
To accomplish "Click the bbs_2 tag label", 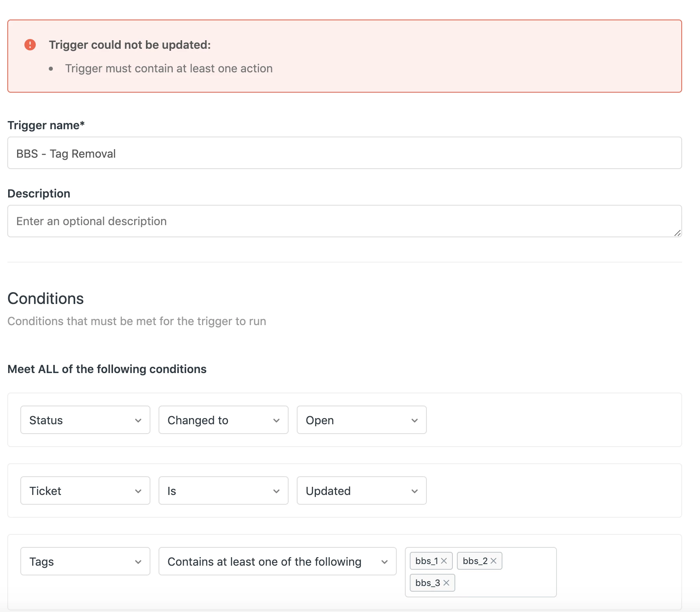I will [x=475, y=561].
